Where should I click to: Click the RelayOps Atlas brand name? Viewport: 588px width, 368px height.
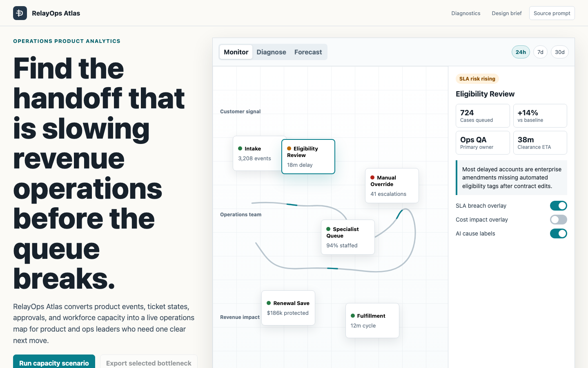coord(56,13)
